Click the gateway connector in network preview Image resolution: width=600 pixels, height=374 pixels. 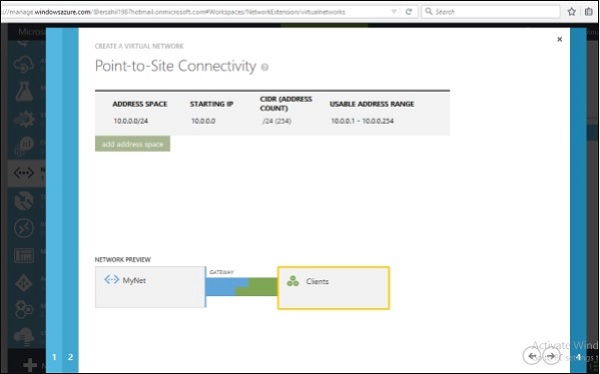pos(241,287)
